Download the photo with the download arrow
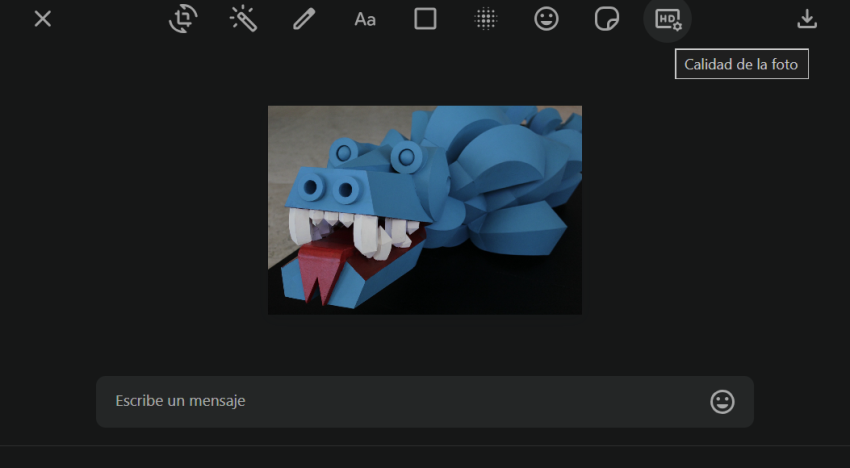The height and width of the screenshot is (468, 850). click(x=807, y=19)
